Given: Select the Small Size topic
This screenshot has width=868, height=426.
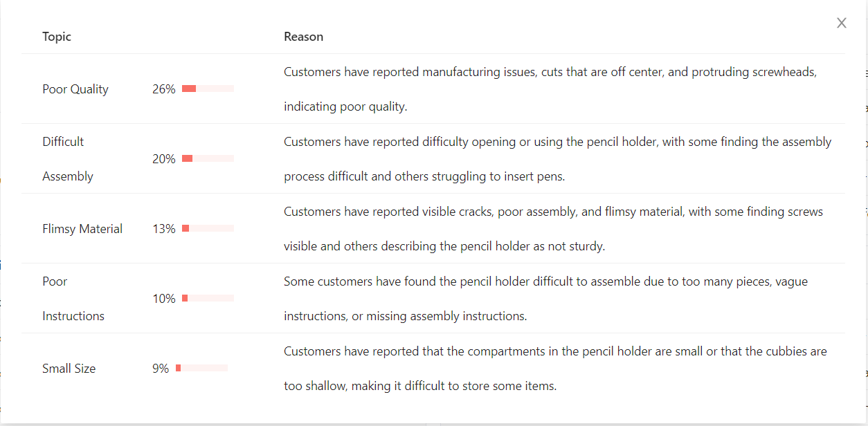Looking at the screenshot, I should coord(69,369).
